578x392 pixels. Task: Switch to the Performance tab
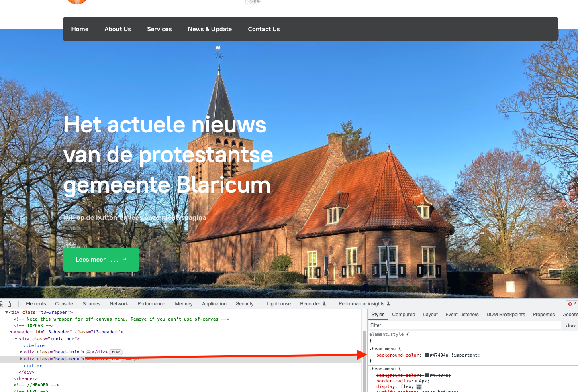click(151, 304)
